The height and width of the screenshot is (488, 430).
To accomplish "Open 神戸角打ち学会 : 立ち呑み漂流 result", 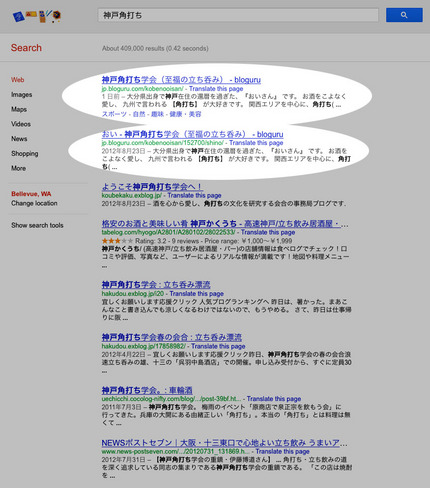I will pos(156,285).
